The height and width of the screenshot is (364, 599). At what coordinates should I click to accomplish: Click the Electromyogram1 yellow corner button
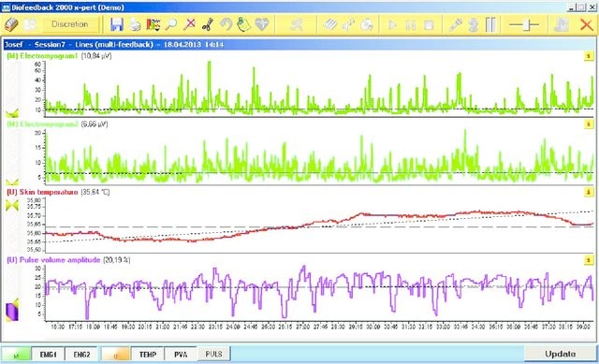(x=589, y=56)
